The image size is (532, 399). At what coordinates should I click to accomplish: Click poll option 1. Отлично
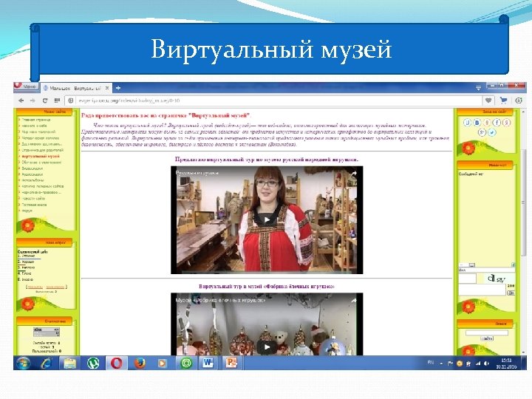click(26, 256)
